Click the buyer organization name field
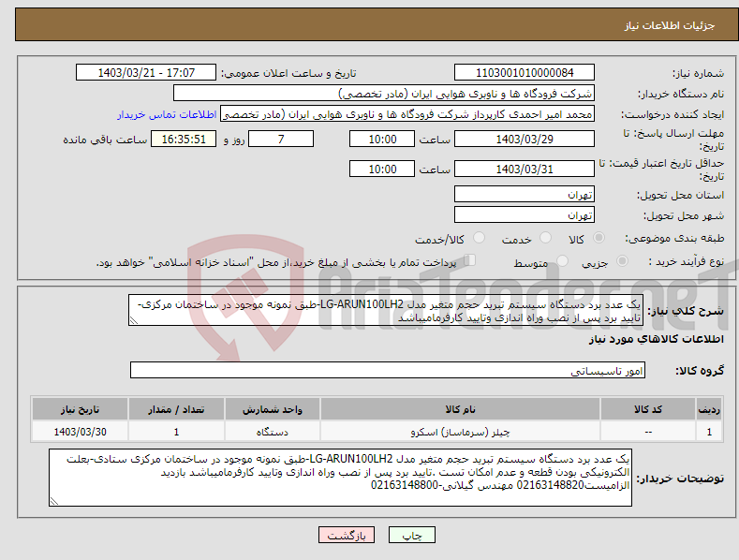Viewport: 739px width, 560px height. [384, 94]
